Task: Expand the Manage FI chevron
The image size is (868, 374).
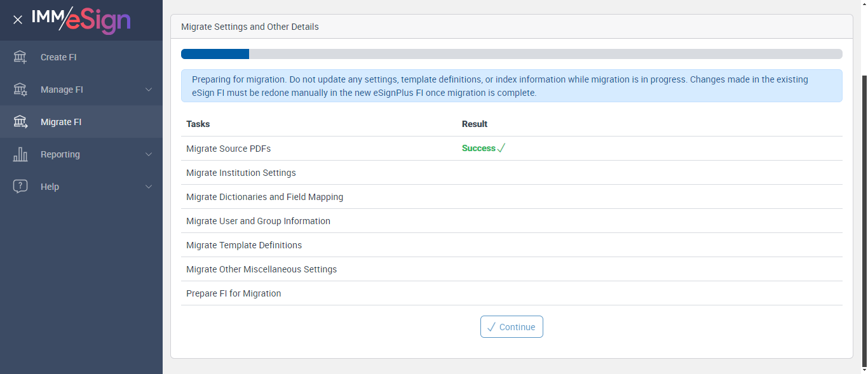Action: click(149, 90)
